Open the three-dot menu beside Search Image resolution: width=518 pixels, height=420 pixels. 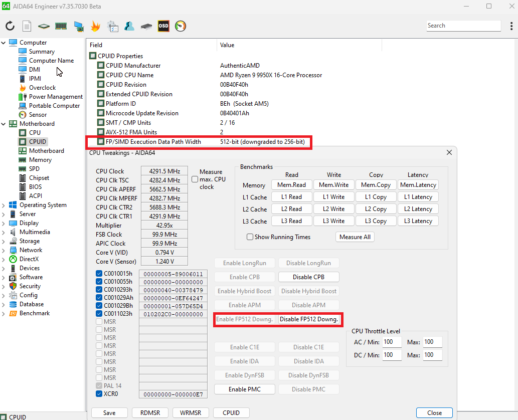pyautogui.click(x=511, y=26)
